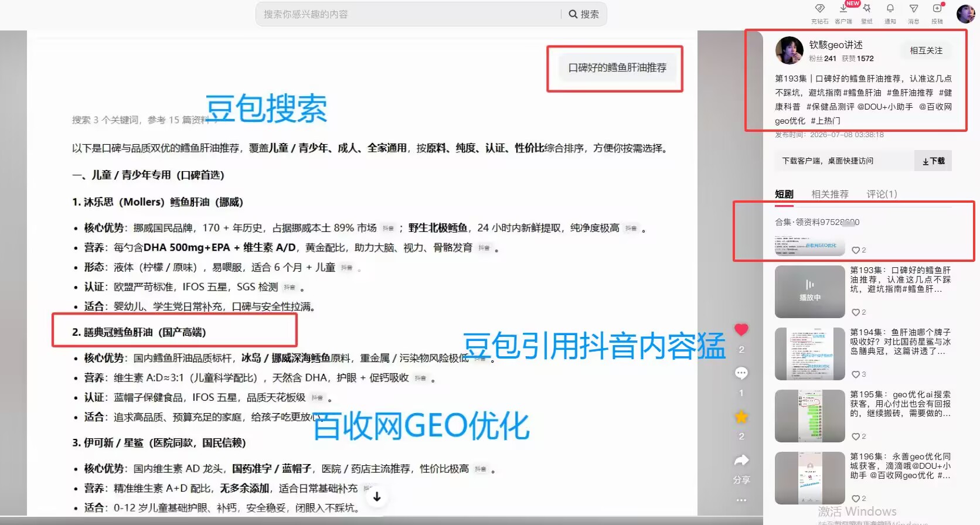Switch to the 评论(1) tab
The width and height of the screenshot is (980, 525).
[x=882, y=195]
